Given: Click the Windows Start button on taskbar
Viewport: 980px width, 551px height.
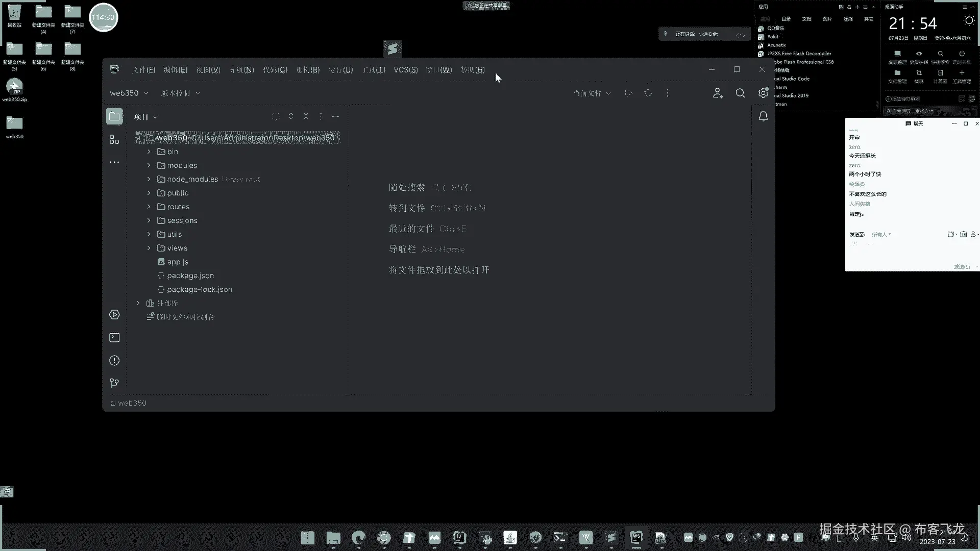Looking at the screenshot, I should tap(308, 538).
